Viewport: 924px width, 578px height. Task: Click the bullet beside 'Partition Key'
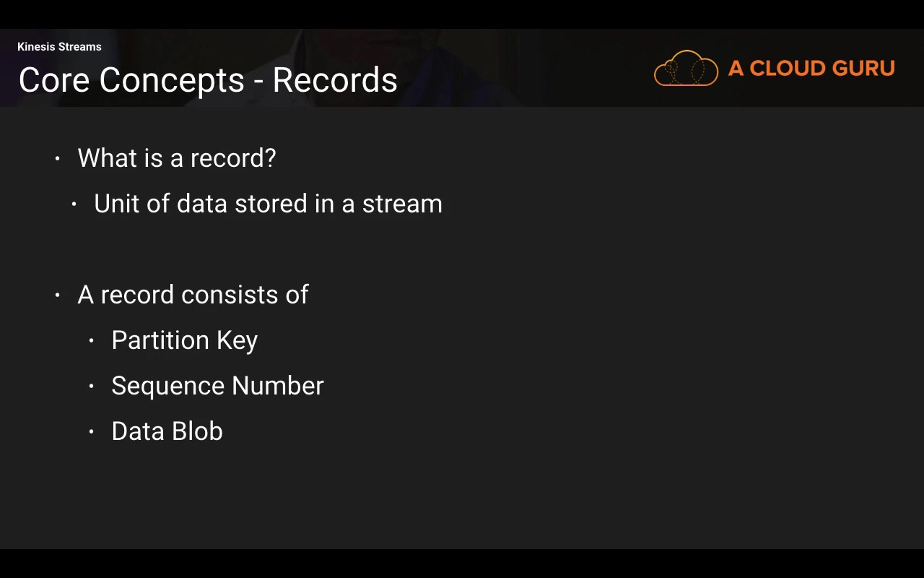[92, 340]
